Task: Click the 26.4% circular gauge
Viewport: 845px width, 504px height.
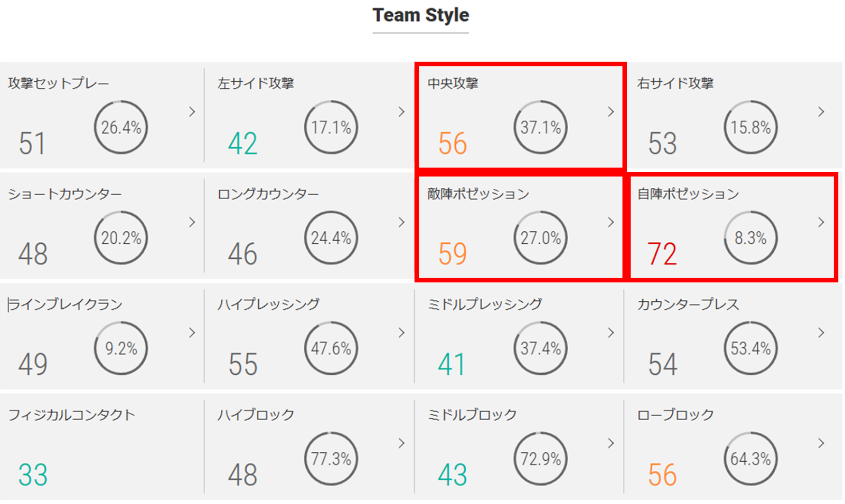Action: [x=121, y=127]
